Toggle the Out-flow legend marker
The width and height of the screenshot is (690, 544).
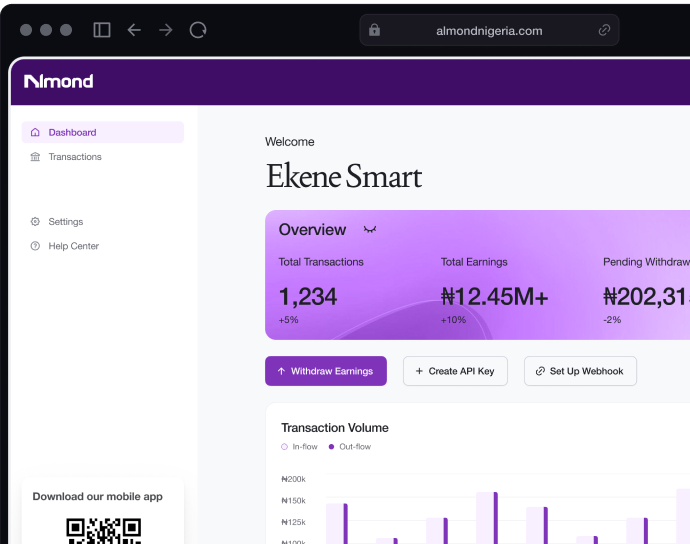331,447
